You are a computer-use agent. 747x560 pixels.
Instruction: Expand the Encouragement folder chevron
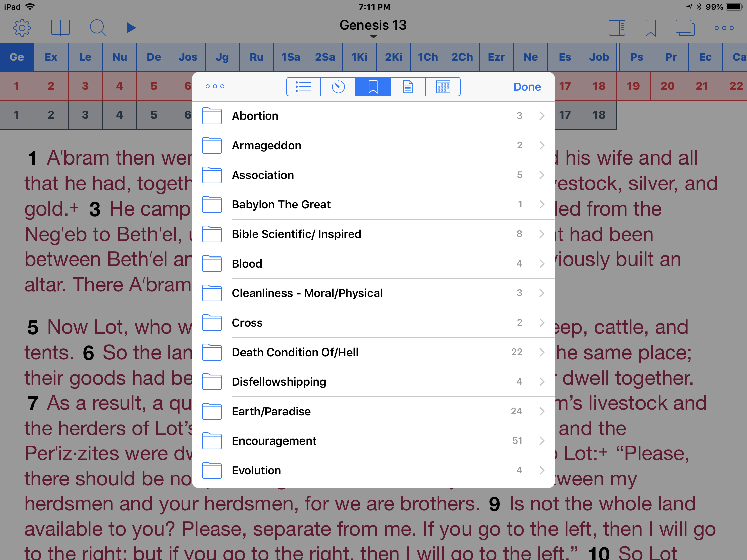542,441
